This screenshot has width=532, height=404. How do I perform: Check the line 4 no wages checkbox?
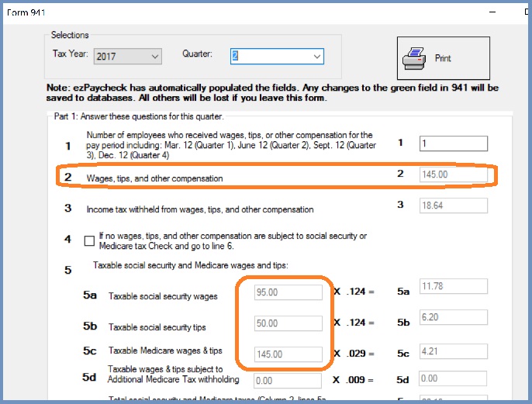(89, 241)
